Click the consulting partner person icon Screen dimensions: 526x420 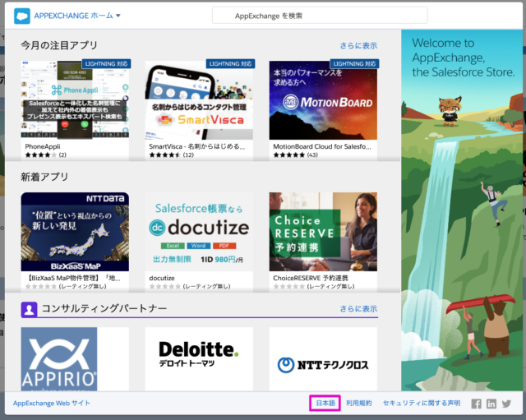30,310
